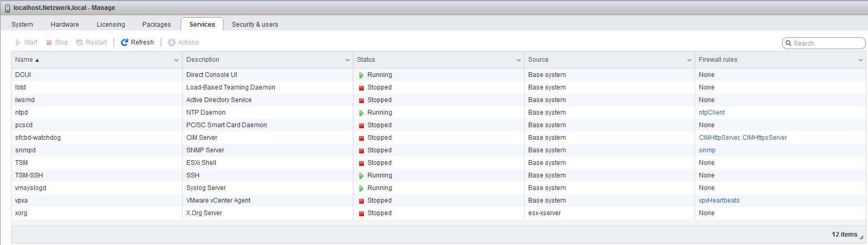Click the Refresh icon in the toolbar
The height and width of the screenshot is (245, 868).
(125, 42)
